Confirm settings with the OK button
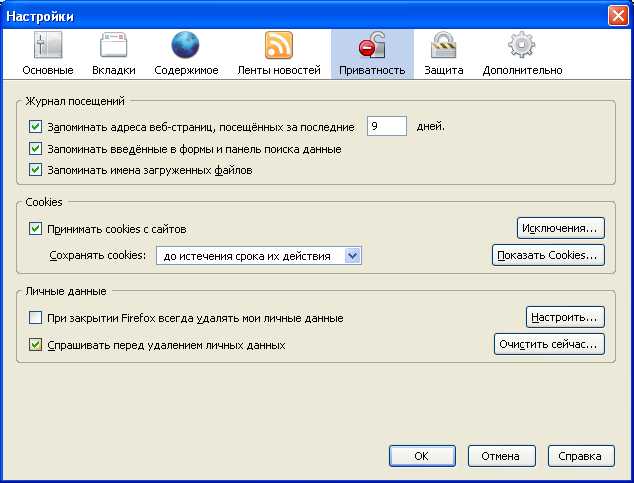Viewport: 634px width, 483px height. tap(421, 456)
